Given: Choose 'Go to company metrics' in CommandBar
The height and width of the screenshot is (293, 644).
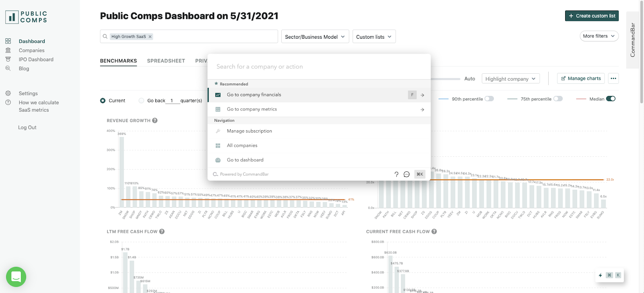Looking at the screenshot, I should tap(319, 110).
